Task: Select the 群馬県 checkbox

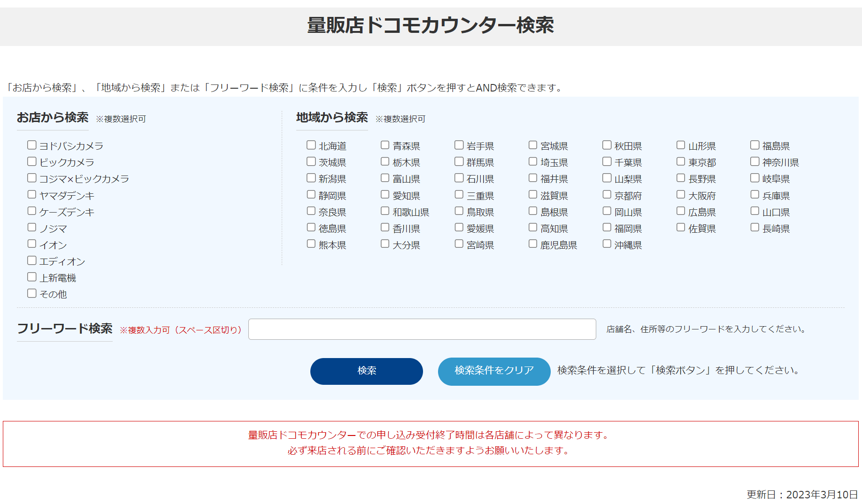Action: [x=459, y=161]
